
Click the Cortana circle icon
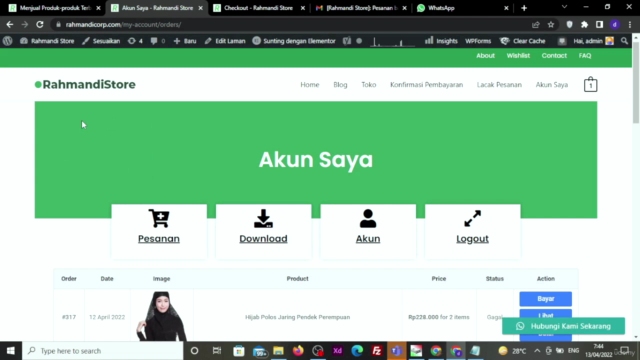pos(194,351)
